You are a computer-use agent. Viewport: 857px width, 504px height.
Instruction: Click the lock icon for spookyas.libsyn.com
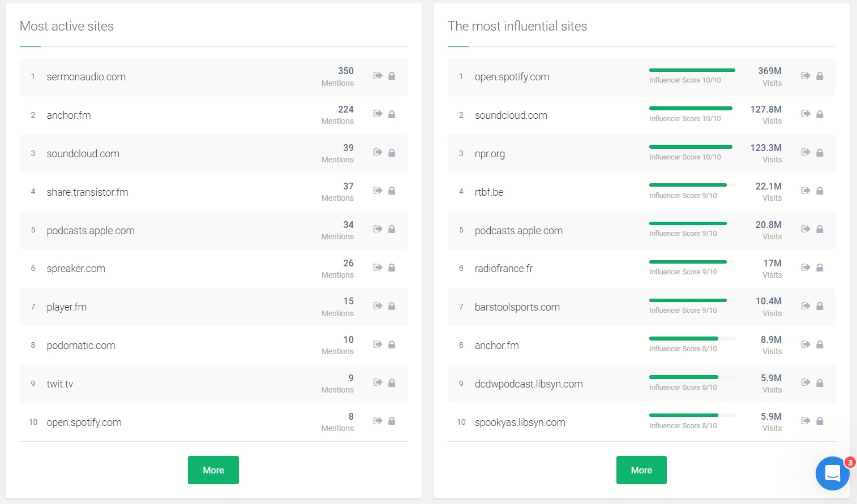coord(820,421)
